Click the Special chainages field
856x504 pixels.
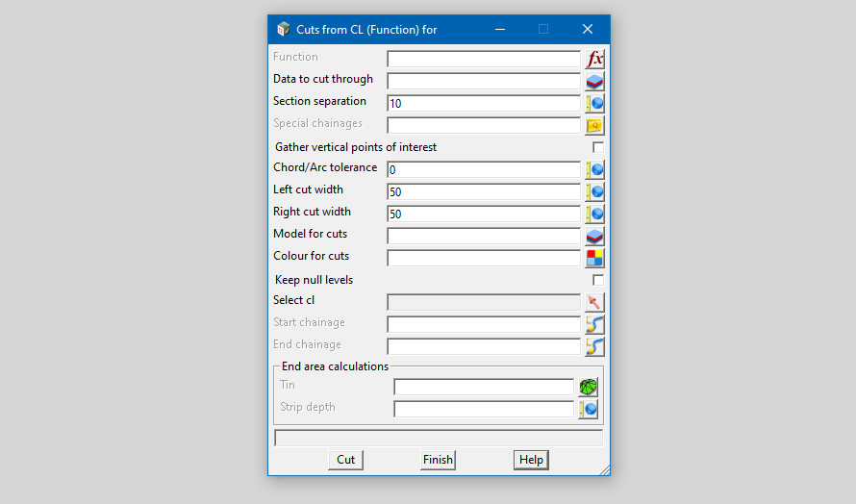(484, 126)
